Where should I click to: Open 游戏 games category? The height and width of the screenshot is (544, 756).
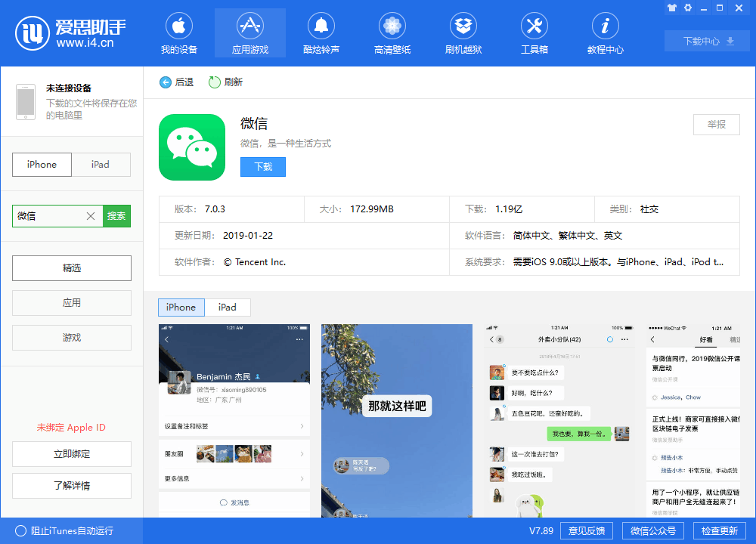[72, 338]
